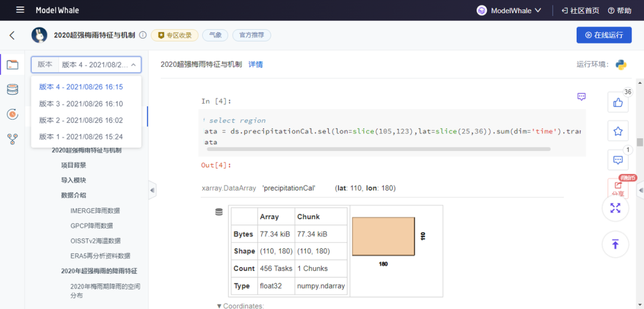The image size is (644, 309).
Task: Add cell comment via purple chat icon
Action: pos(581,96)
